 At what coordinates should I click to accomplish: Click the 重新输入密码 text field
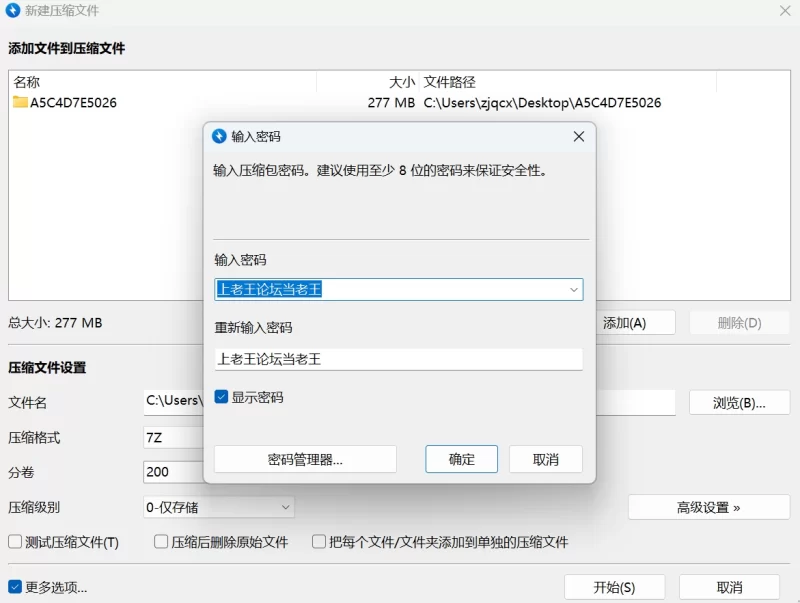click(x=398, y=359)
